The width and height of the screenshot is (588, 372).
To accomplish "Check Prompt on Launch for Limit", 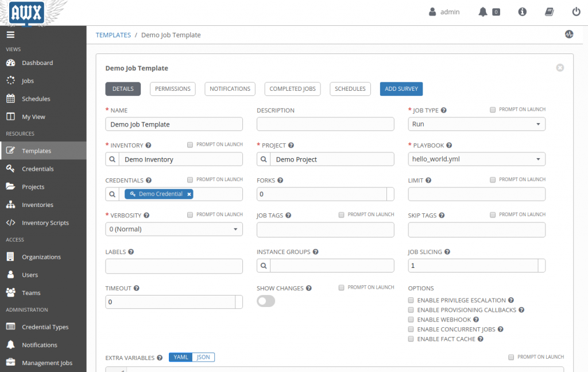I will (493, 180).
